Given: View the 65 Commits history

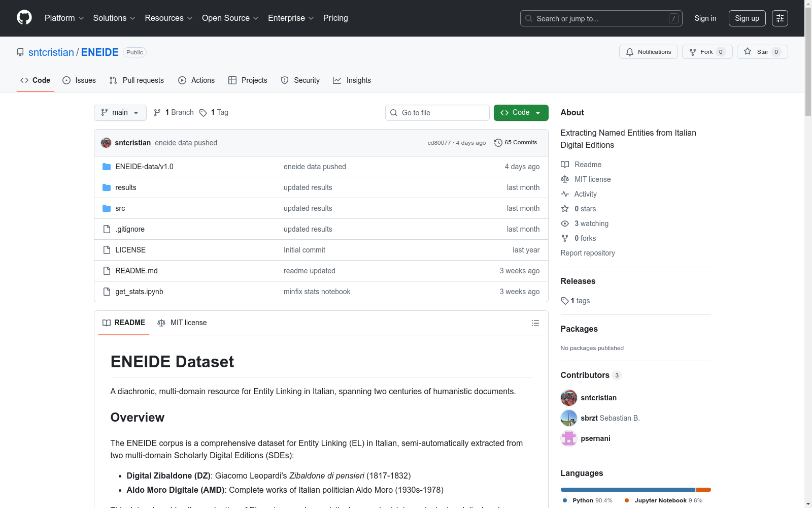Looking at the screenshot, I should click(x=516, y=143).
